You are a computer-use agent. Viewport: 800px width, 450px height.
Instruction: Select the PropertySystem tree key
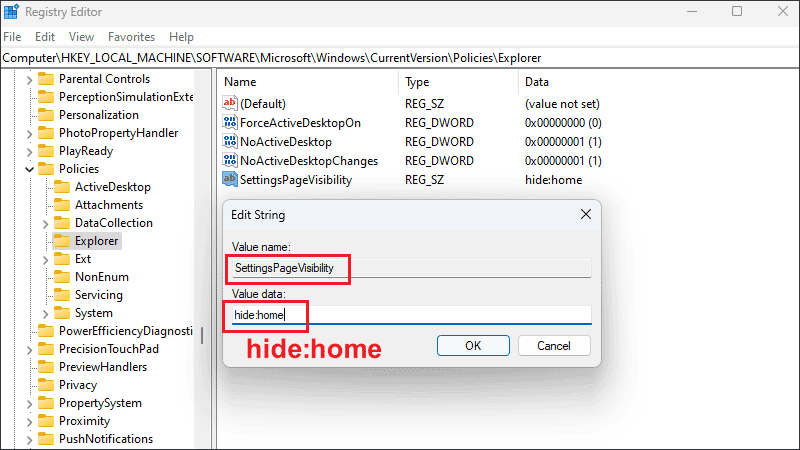click(100, 403)
